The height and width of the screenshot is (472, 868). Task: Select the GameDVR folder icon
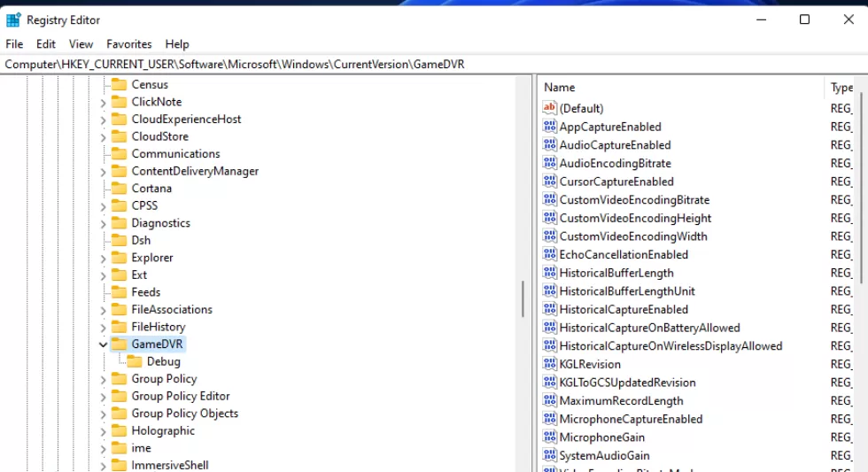pyautogui.click(x=119, y=344)
